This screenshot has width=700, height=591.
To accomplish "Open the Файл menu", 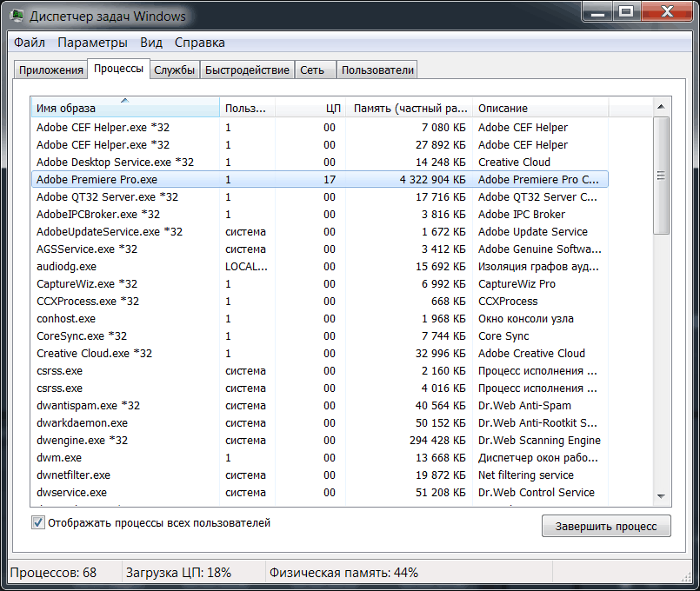I will [30, 43].
